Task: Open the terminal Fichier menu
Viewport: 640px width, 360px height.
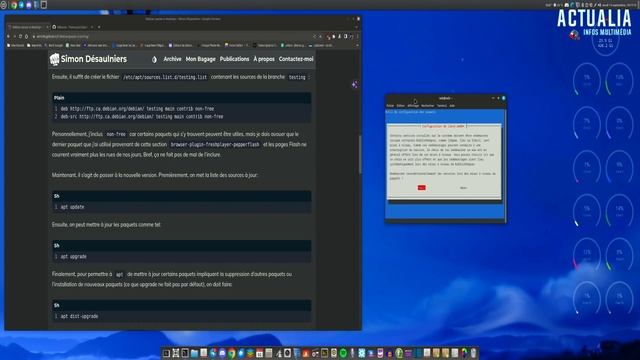Action: (x=390, y=106)
